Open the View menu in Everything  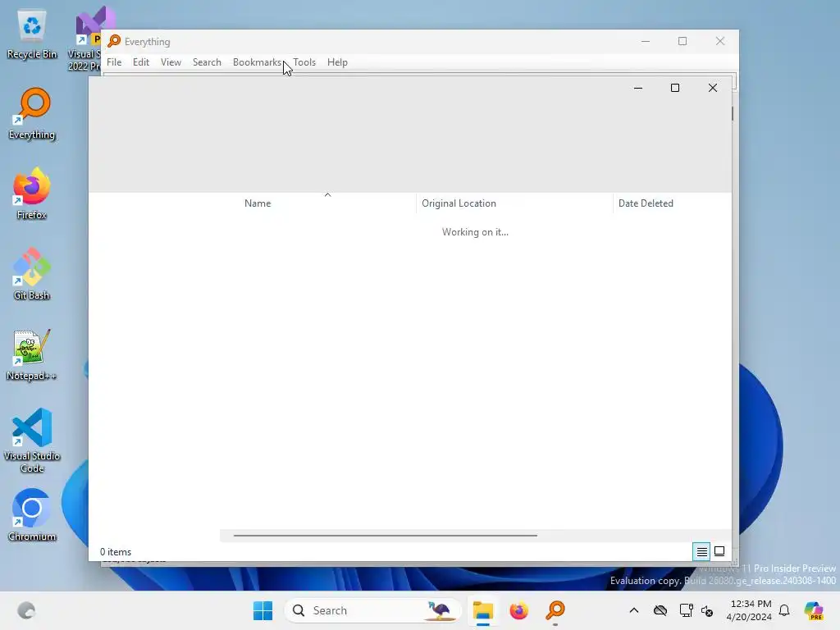coord(171,62)
